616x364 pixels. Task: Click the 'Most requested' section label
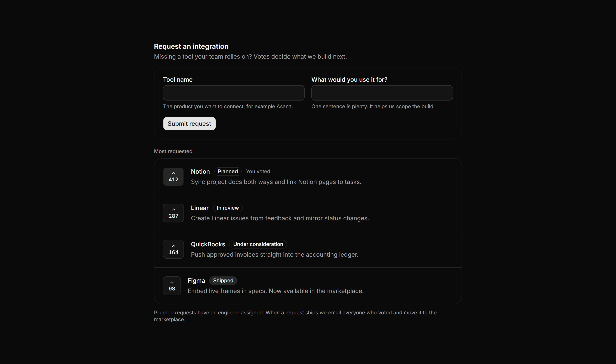point(173,151)
